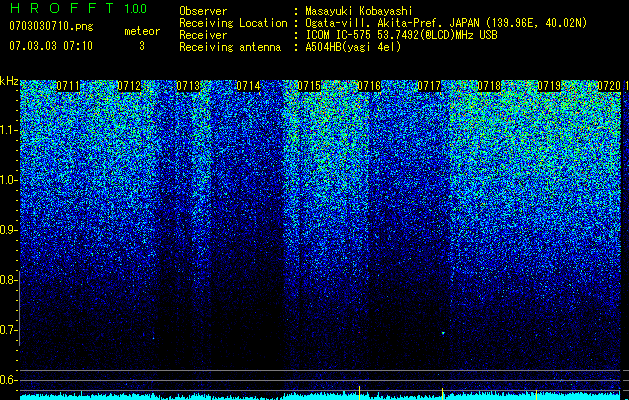Click the timestamp 07.03.03 07:10

pyautogui.click(x=51, y=46)
